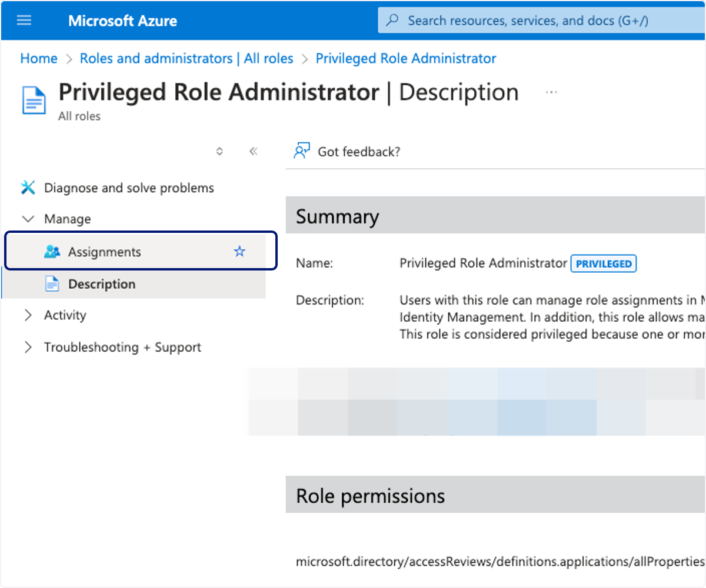The width and height of the screenshot is (706, 588).
Task: Click the PRIVILEGED badge
Action: click(x=604, y=264)
